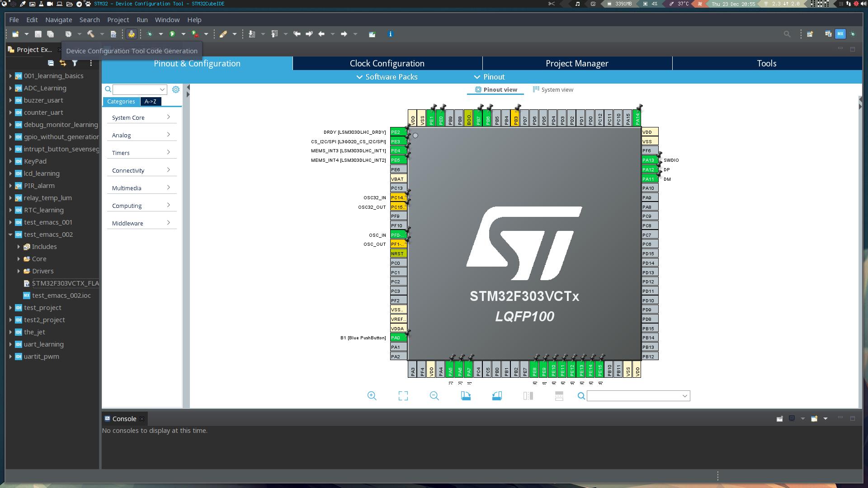Zoom in on the chip pinout

(372, 396)
